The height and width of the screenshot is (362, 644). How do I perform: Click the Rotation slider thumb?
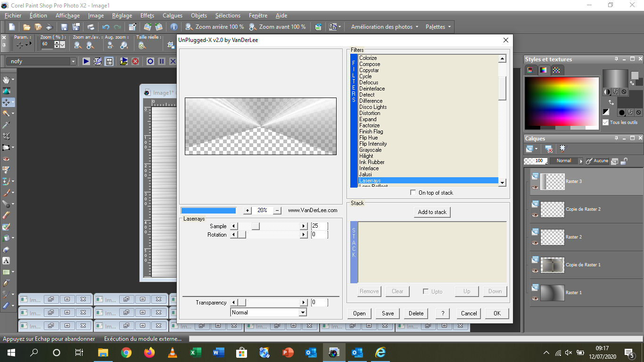click(242, 235)
